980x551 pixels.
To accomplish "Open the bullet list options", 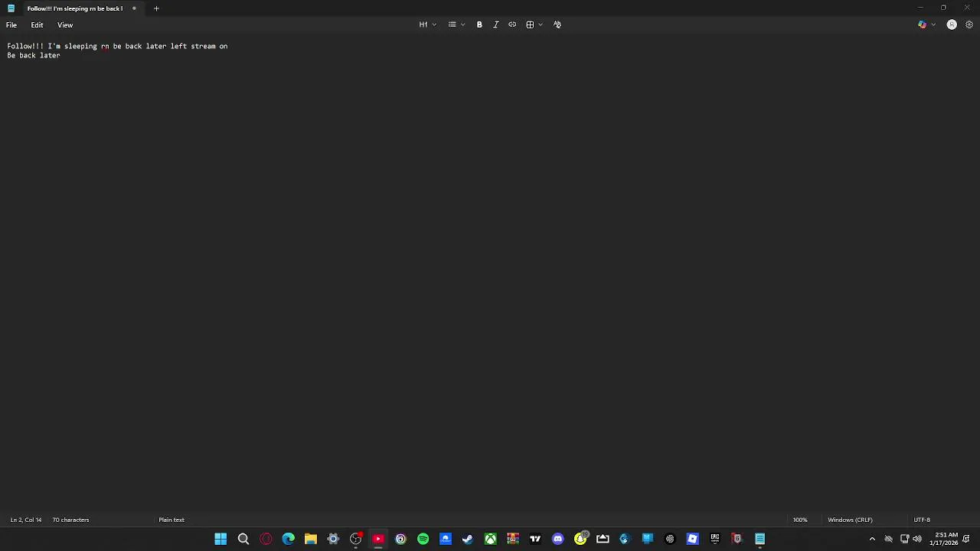I will [x=456, y=24].
